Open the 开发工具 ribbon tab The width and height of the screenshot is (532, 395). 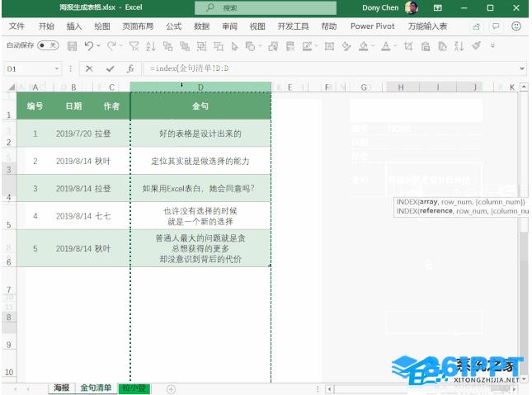point(293,26)
